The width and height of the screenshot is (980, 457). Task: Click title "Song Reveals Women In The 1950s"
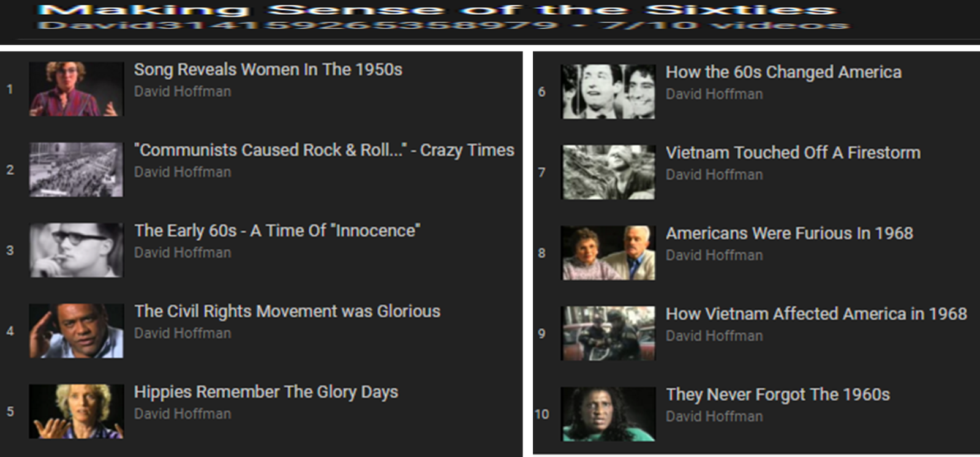coord(268,70)
